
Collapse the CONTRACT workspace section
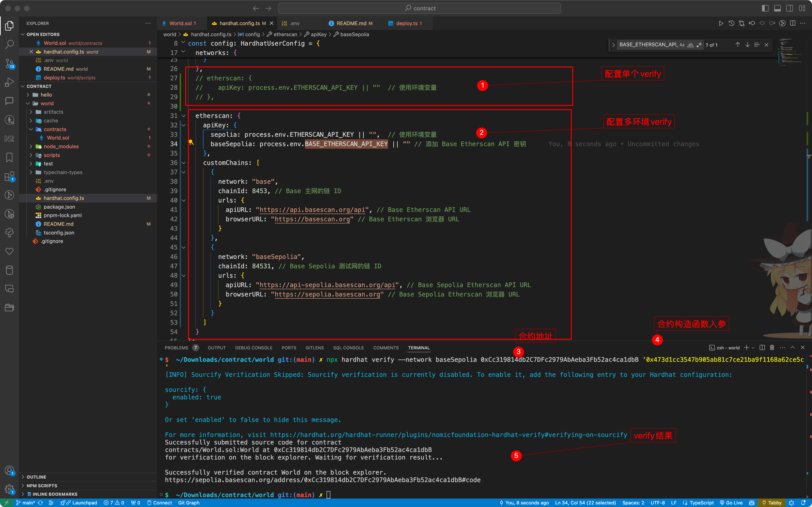[x=23, y=86]
